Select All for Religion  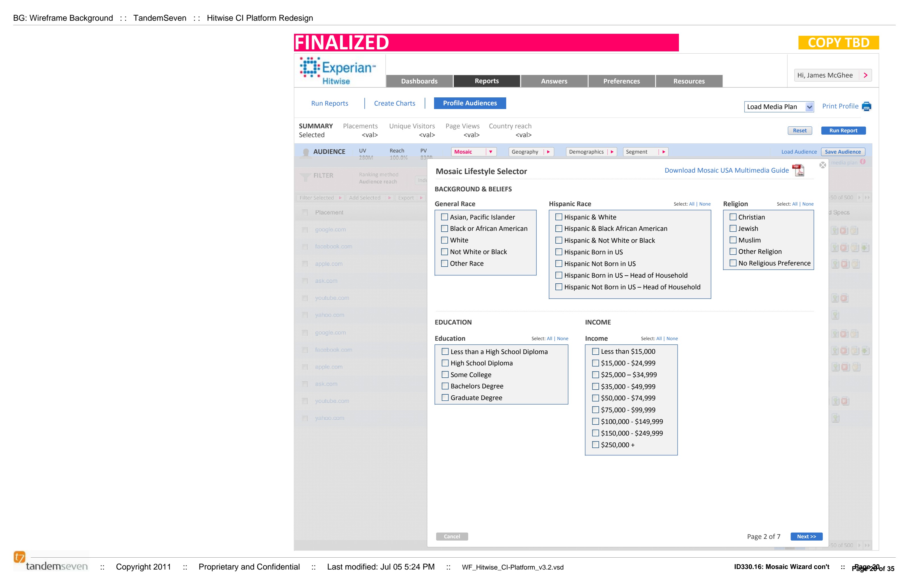[795, 204]
